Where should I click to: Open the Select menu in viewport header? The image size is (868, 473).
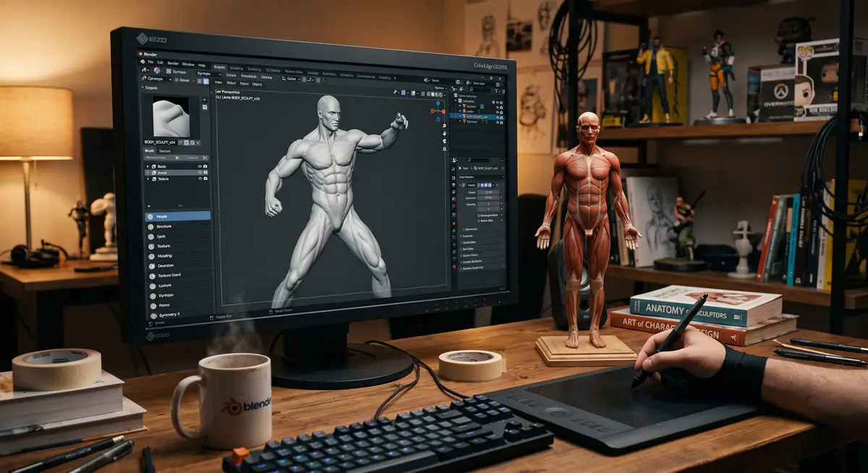231,82
